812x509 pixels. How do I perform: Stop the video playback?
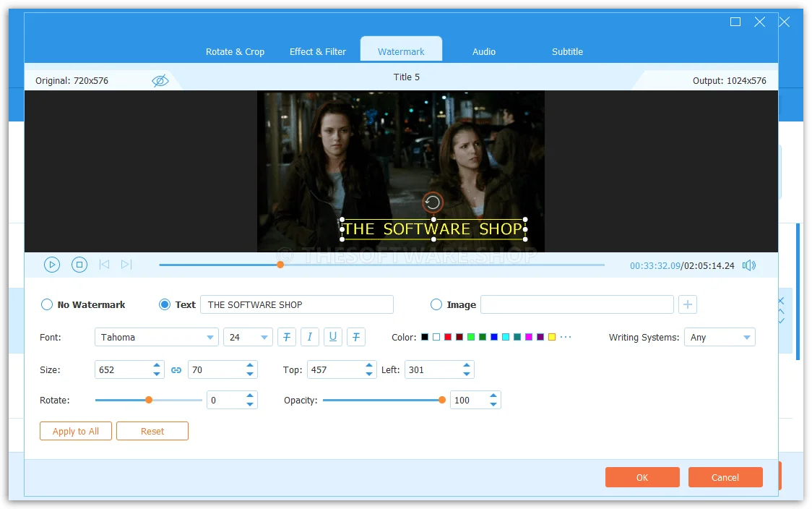click(79, 265)
